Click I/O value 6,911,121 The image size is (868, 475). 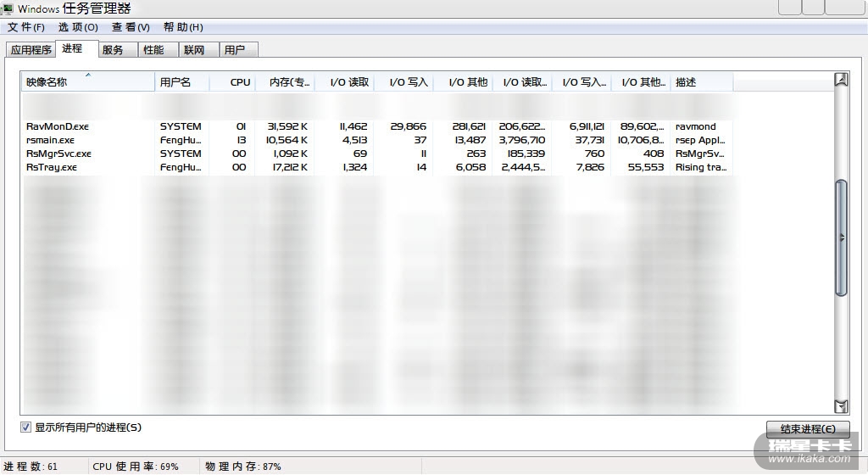587,126
